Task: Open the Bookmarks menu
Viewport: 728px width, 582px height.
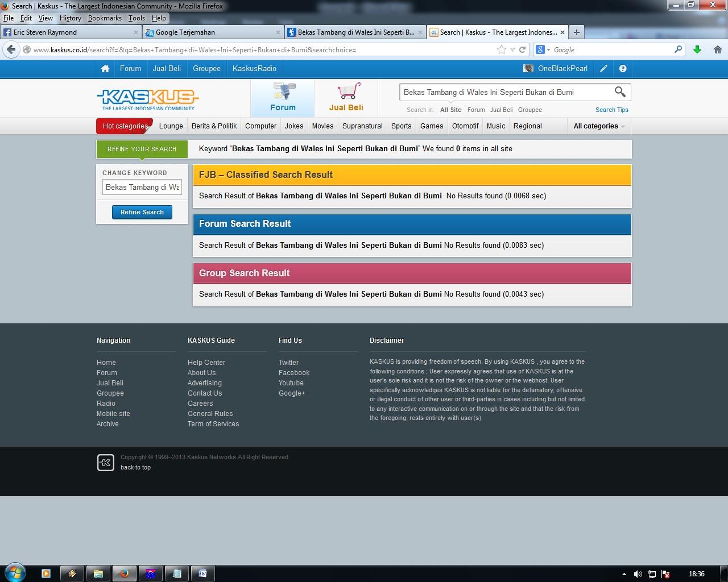Action: click(105, 18)
